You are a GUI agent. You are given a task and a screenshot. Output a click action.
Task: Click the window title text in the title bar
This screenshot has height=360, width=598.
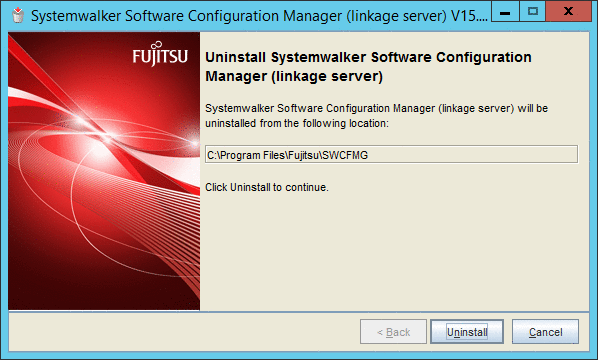coord(259,16)
